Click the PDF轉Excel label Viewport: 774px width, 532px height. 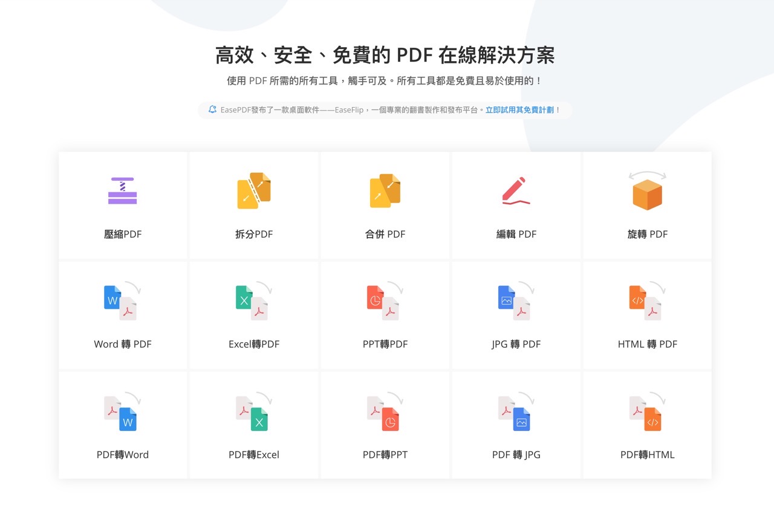point(254,455)
